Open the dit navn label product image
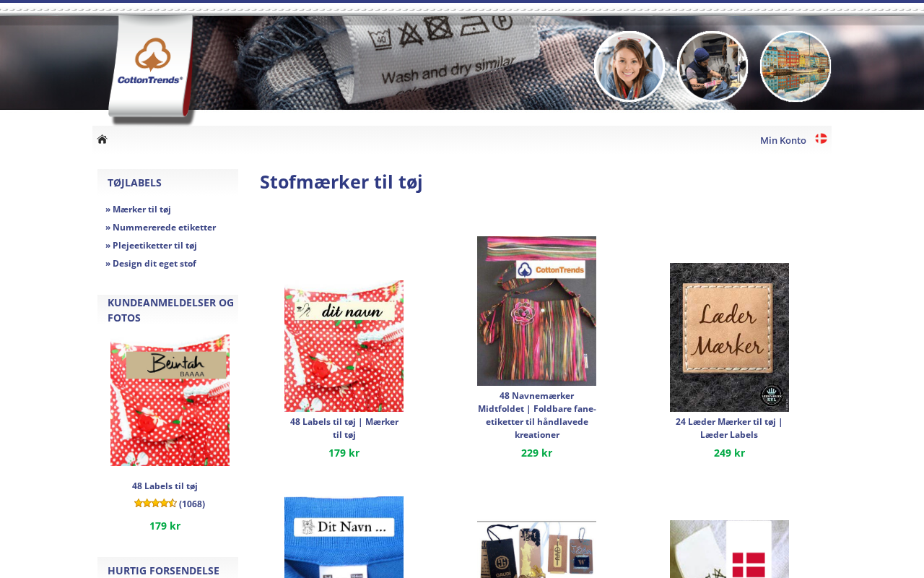 coord(344,346)
